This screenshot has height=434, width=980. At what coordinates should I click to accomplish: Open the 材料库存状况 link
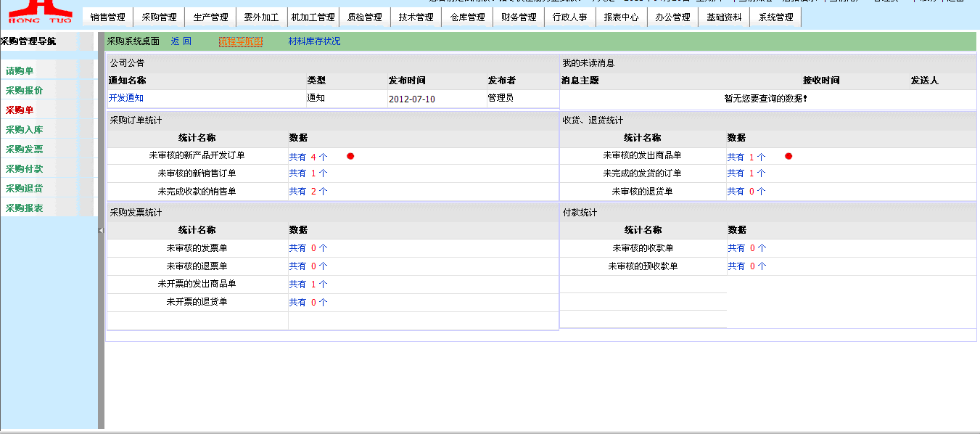314,42
